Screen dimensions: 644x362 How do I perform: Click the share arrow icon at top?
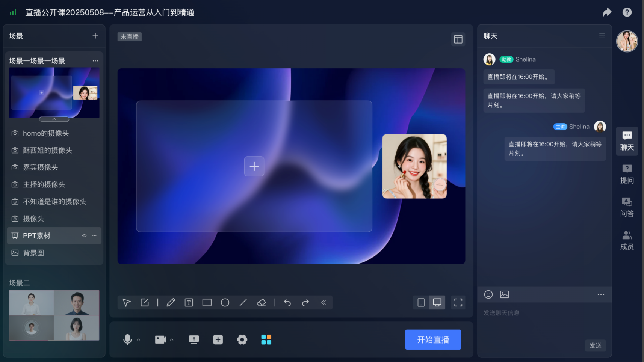coord(607,12)
